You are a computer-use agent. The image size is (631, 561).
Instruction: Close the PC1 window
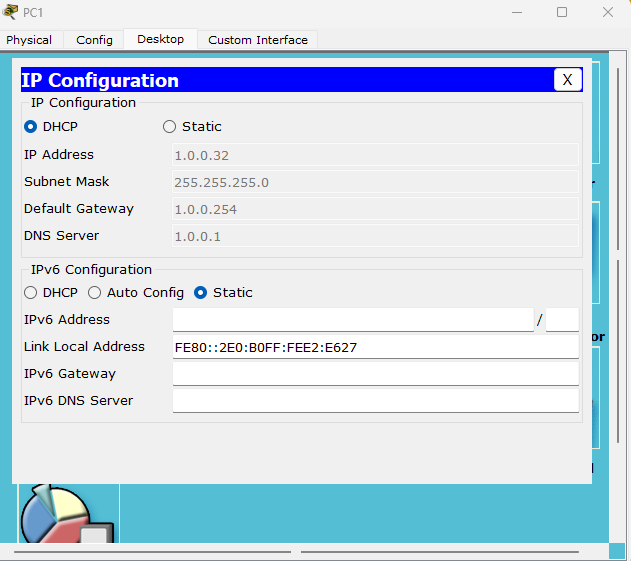click(608, 12)
